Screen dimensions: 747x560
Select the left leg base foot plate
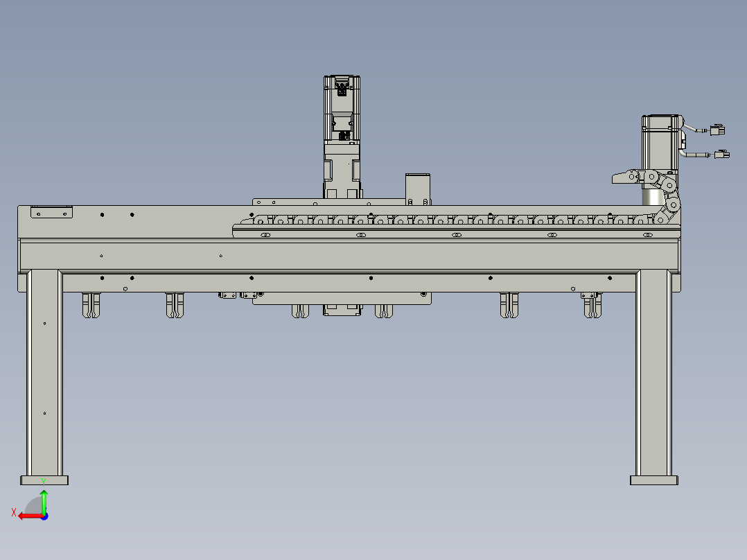44,480
